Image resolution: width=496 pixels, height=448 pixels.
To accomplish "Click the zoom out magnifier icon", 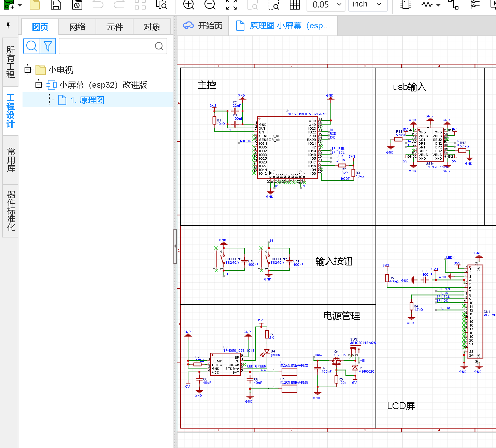I will tap(210, 4).
